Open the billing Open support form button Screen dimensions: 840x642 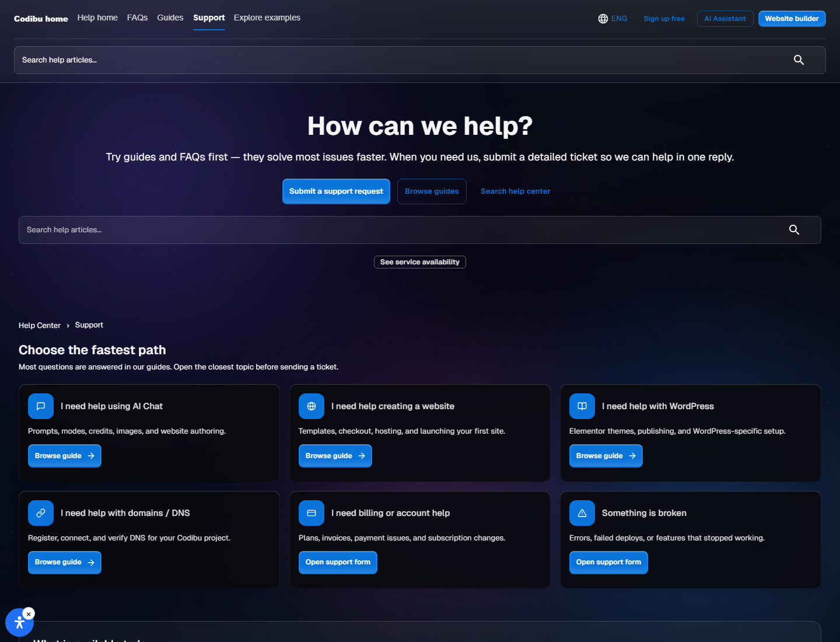(x=338, y=563)
